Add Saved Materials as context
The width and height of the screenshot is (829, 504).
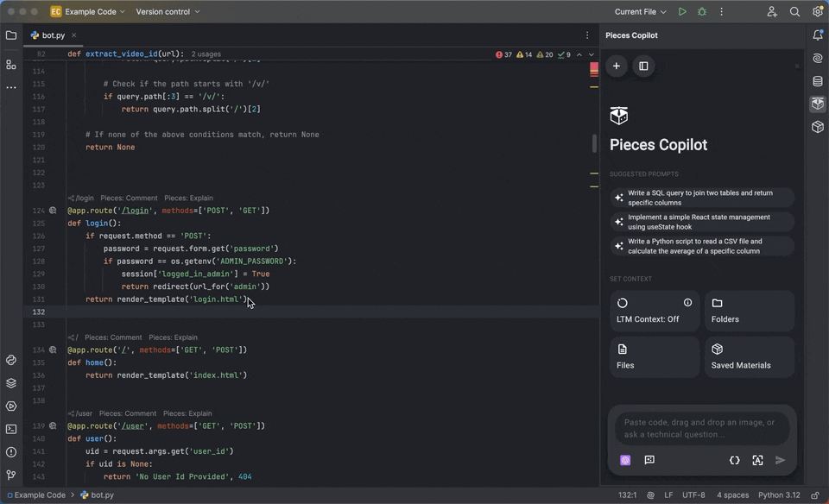[x=750, y=356]
